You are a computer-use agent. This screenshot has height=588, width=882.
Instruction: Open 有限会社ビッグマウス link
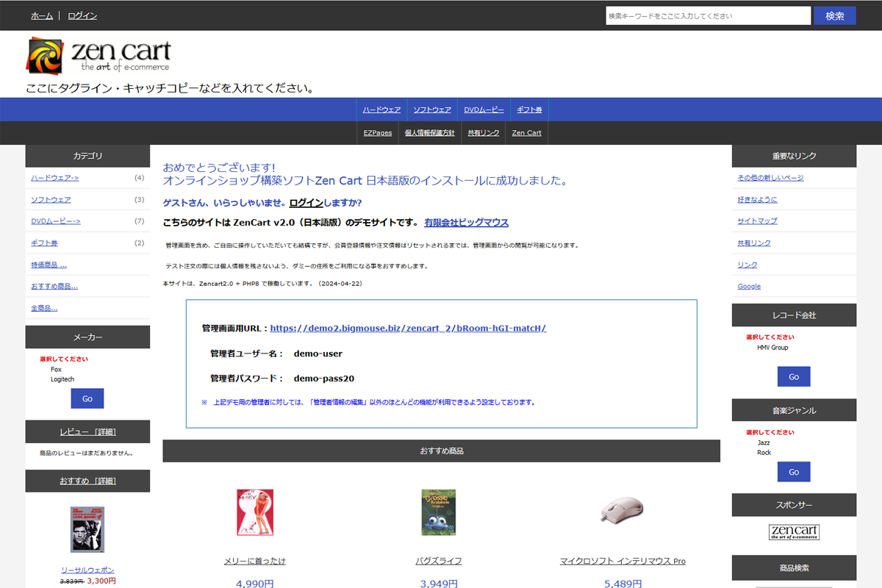pyautogui.click(x=466, y=223)
